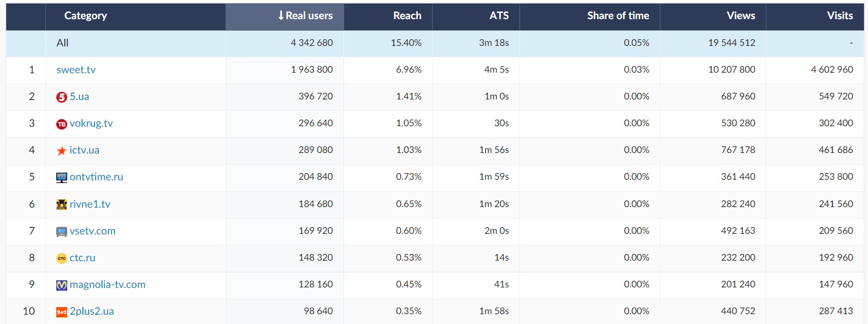Screen dimensions: 868x324
Task: Sort table by Visits column
Action: pos(840,16)
